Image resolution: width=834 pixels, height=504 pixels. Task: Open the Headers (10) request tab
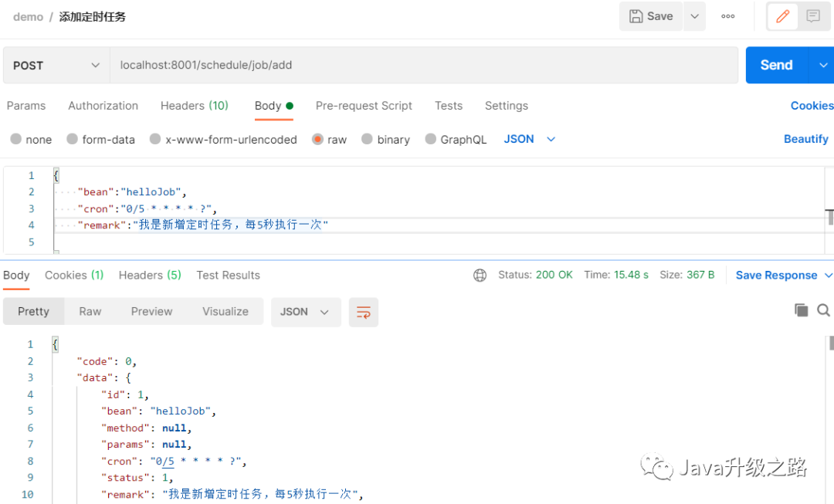coord(194,106)
